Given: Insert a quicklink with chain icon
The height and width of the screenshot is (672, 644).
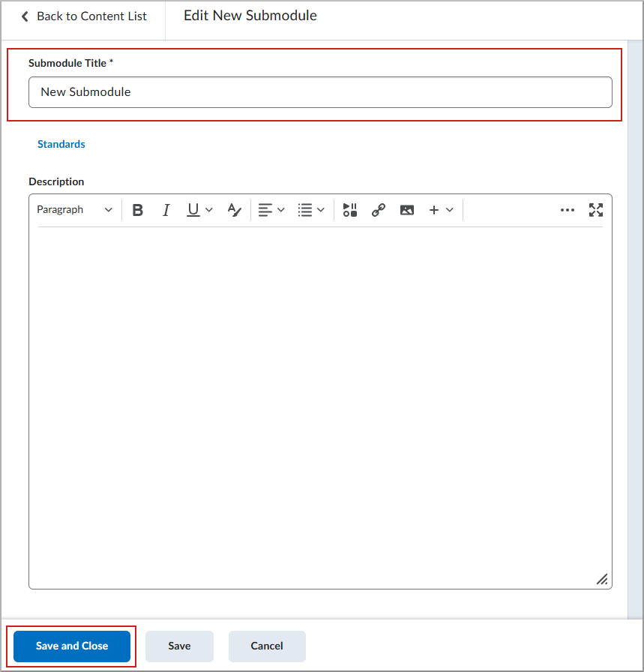Looking at the screenshot, I should 379,210.
